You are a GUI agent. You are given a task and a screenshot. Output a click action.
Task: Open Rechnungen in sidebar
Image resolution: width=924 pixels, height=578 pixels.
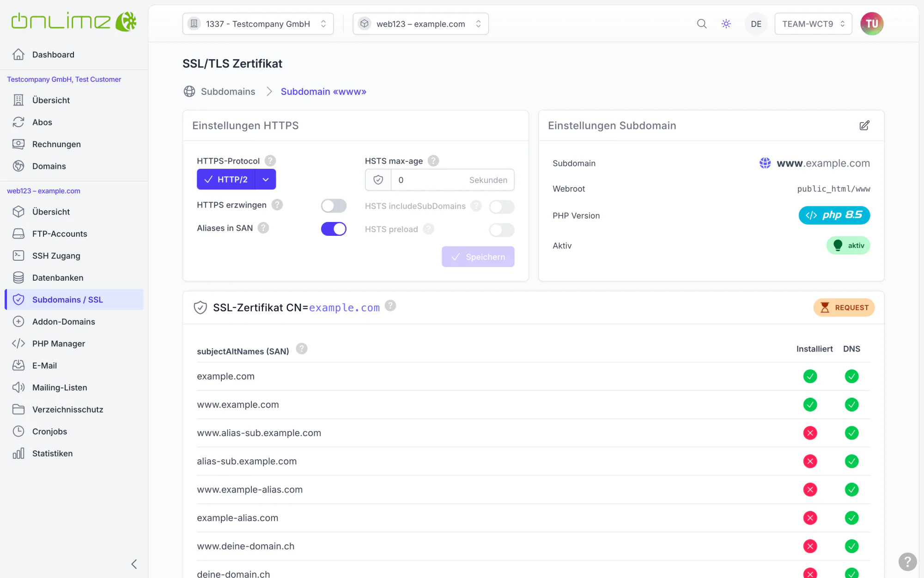click(74, 144)
